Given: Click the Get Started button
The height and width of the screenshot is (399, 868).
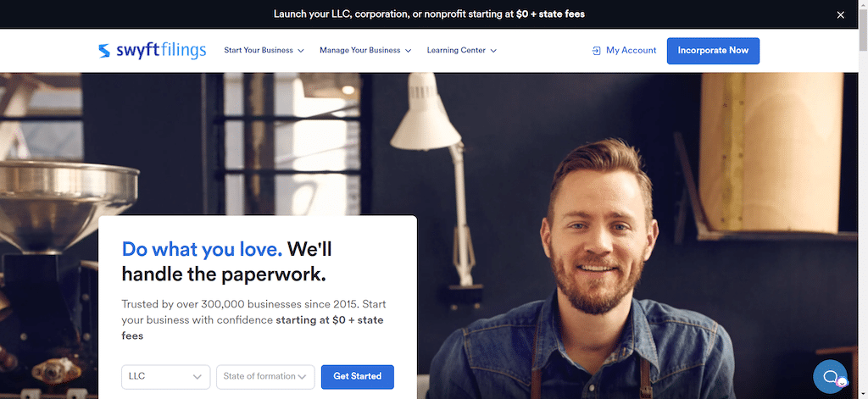Looking at the screenshot, I should tap(358, 377).
